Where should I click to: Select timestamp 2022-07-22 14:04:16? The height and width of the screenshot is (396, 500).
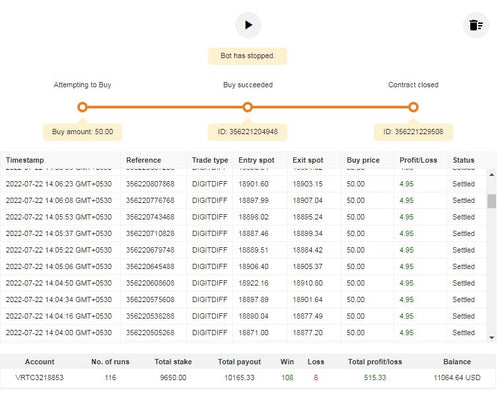coord(59,316)
